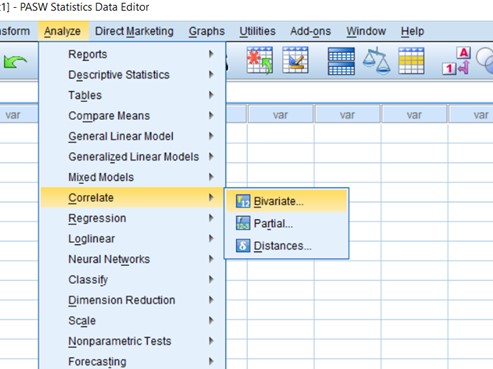Screen dimensions: 493x369
Task: Open the Utilities menu
Action: (x=257, y=31)
